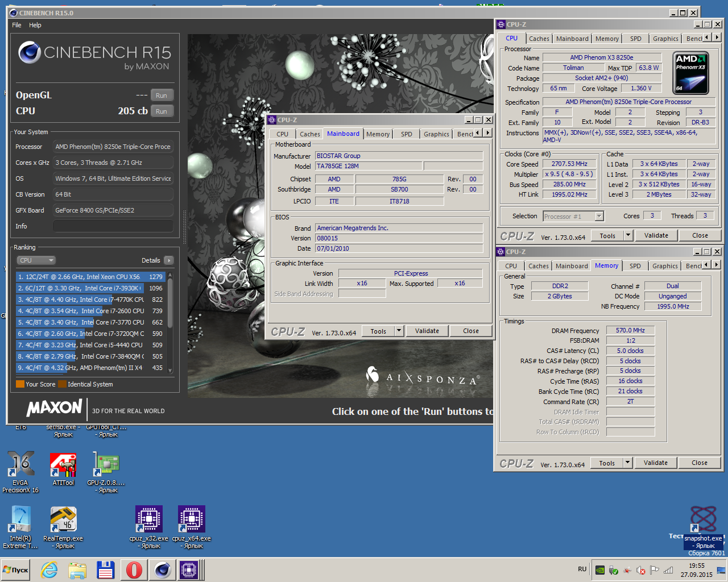Select CPU tab in Memory CPU-Z window
Image resolution: width=728 pixels, height=582 pixels.
point(511,266)
